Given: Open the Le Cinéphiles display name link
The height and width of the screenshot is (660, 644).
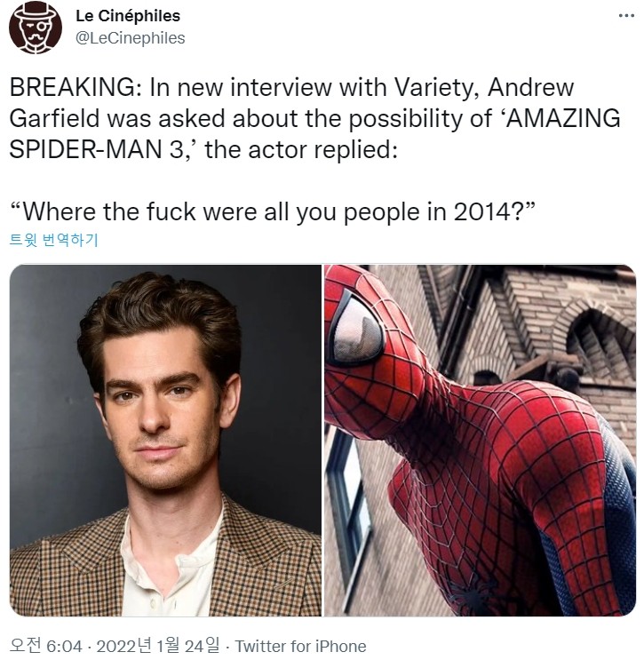Looking at the screenshot, I should pyautogui.click(x=128, y=16).
